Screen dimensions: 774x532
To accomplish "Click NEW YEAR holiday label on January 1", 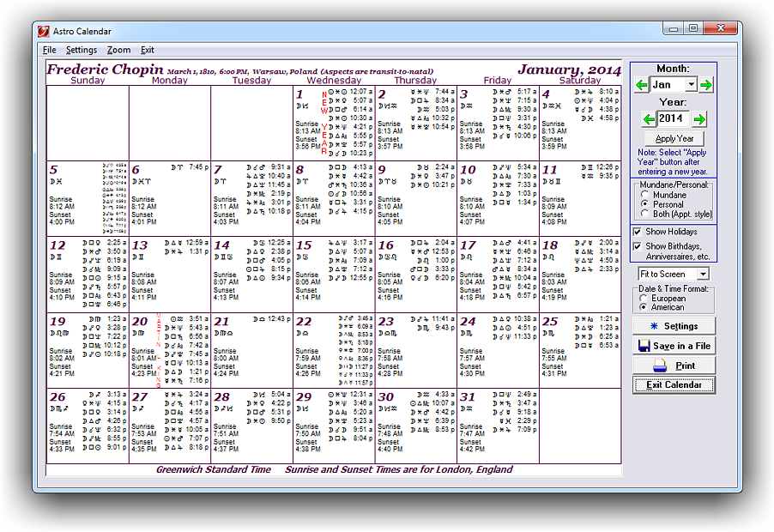I will point(324,123).
